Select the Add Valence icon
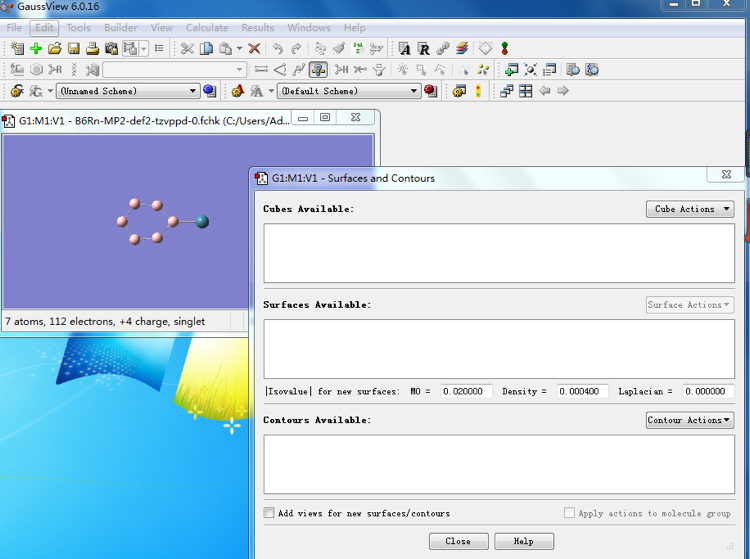The image size is (750, 559). pos(342,70)
